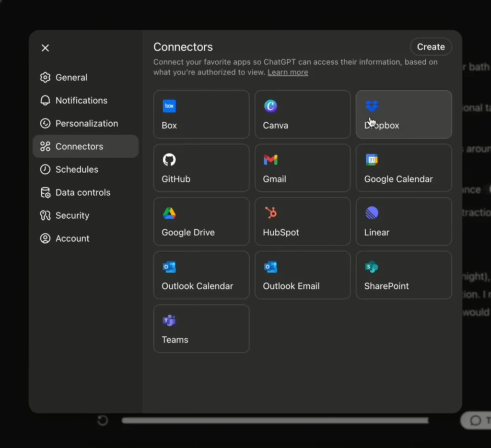This screenshot has width=491, height=448.
Task: Click the Google Drive triangle icon
Action: point(169,213)
